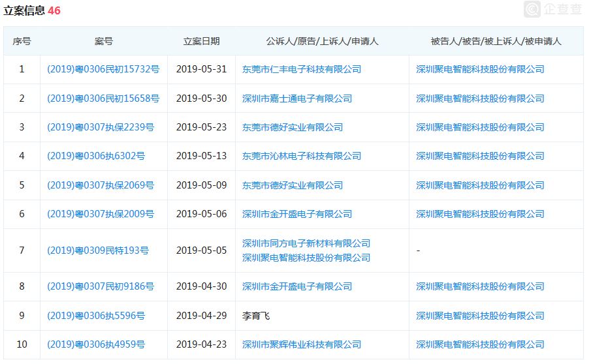
Task: Select filing date 2019-05-05
Action: [201, 250]
